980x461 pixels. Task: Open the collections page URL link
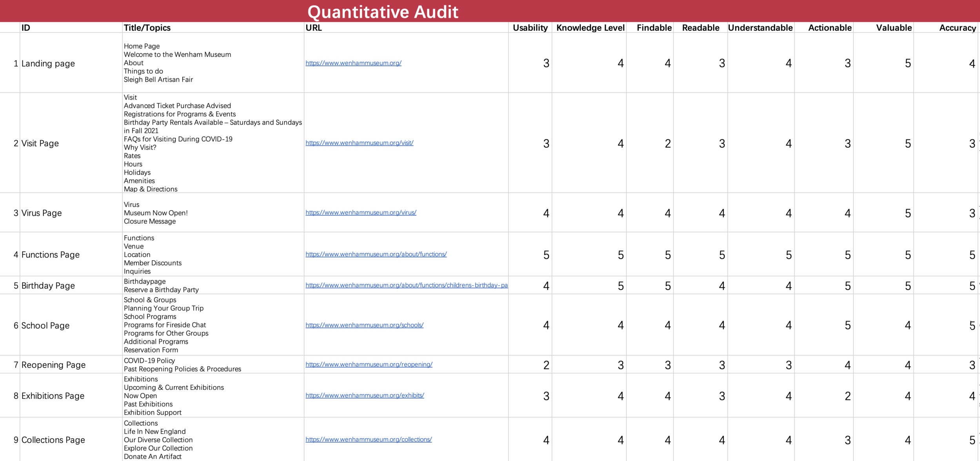pyautogui.click(x=368, y=440)
